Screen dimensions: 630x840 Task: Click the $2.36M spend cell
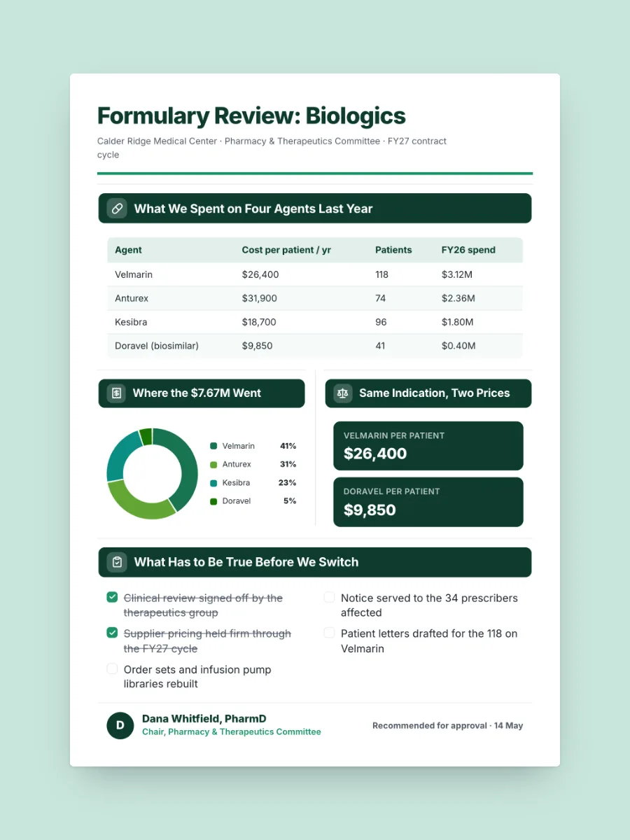coord(458,298)
